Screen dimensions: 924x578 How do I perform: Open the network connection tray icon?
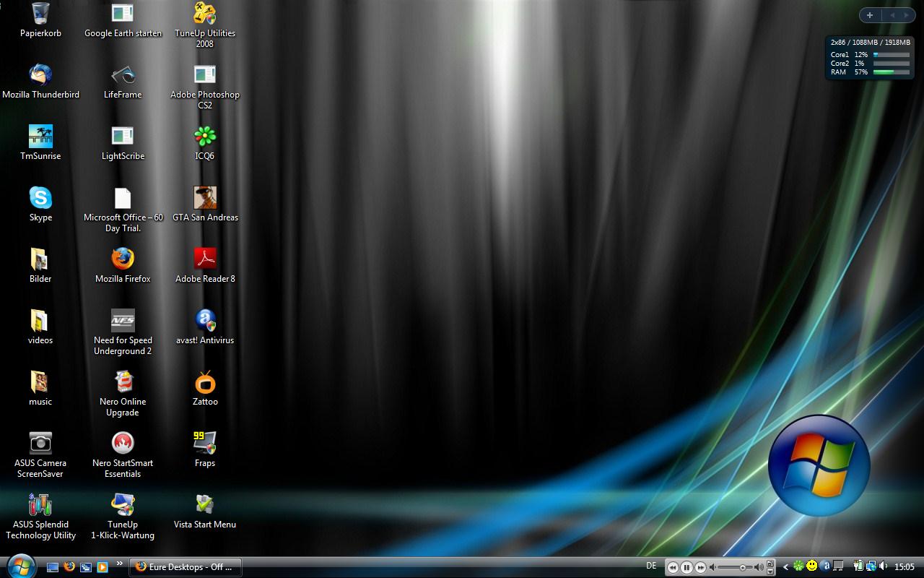871,566
